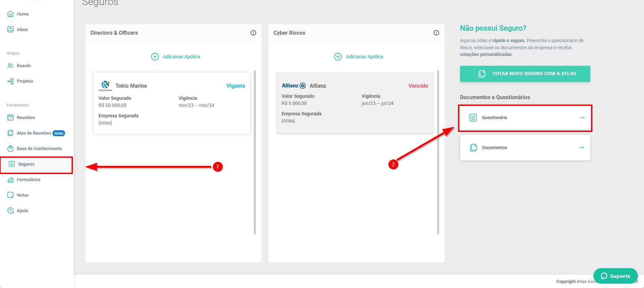The height and width of the screenshot is (288, 644).
Task: Click the info icon on Directors & Officers
Action: click(x=253, y=33)
